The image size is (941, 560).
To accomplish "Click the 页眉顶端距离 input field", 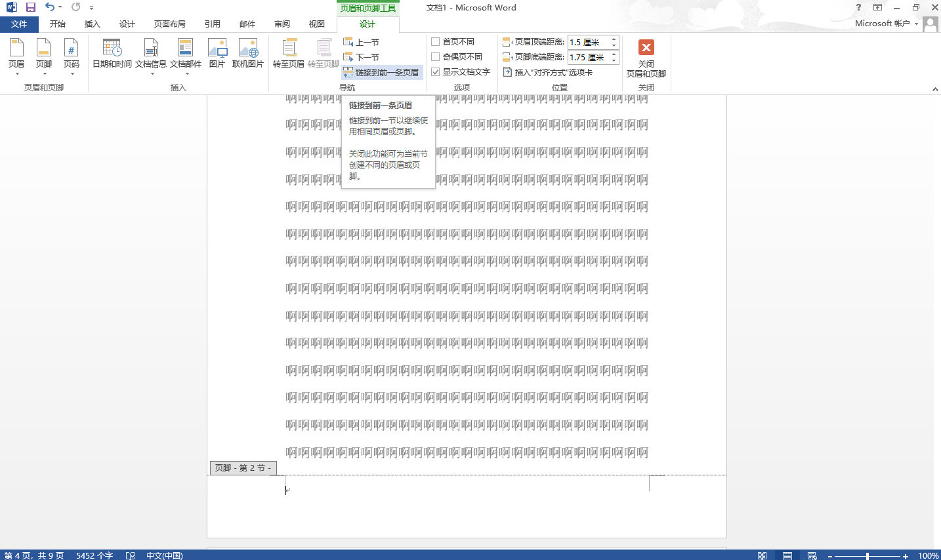I will pos(589,42).
